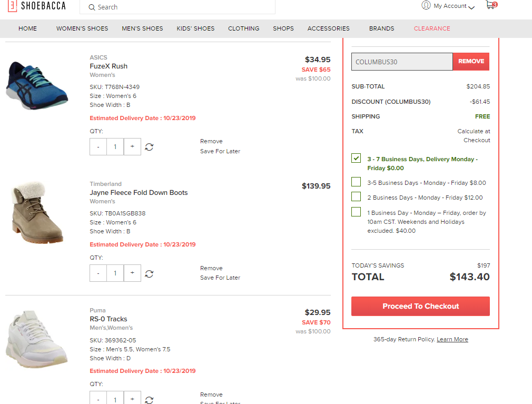Click the Puma brand name
Screen dimensions: 532x404
(x=98, y=310)
